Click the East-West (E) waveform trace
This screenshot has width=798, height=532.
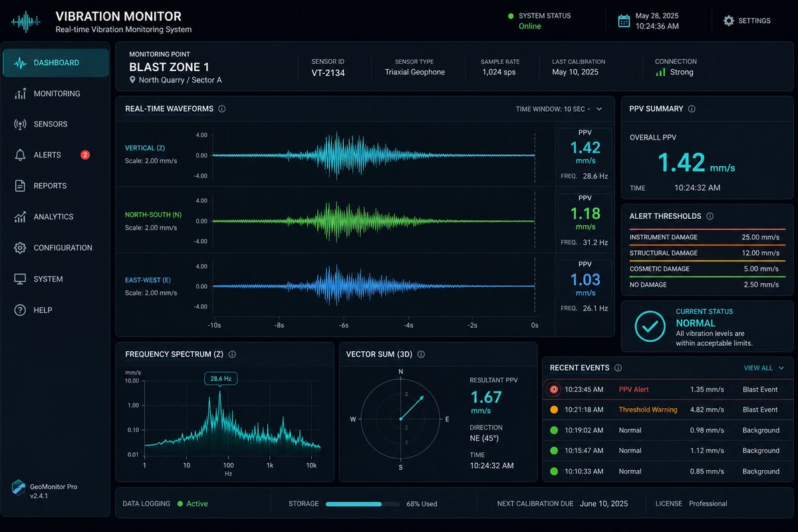[x=374, y=287]
